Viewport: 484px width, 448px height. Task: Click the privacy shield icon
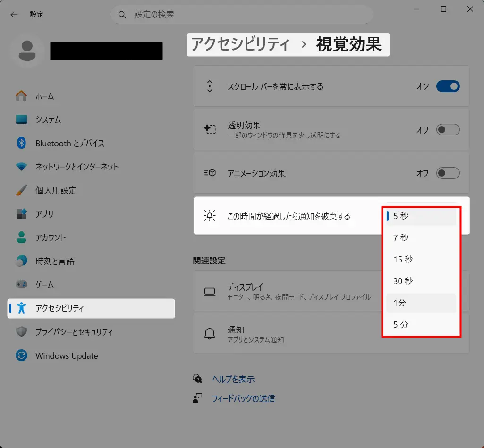coord(21,332)
